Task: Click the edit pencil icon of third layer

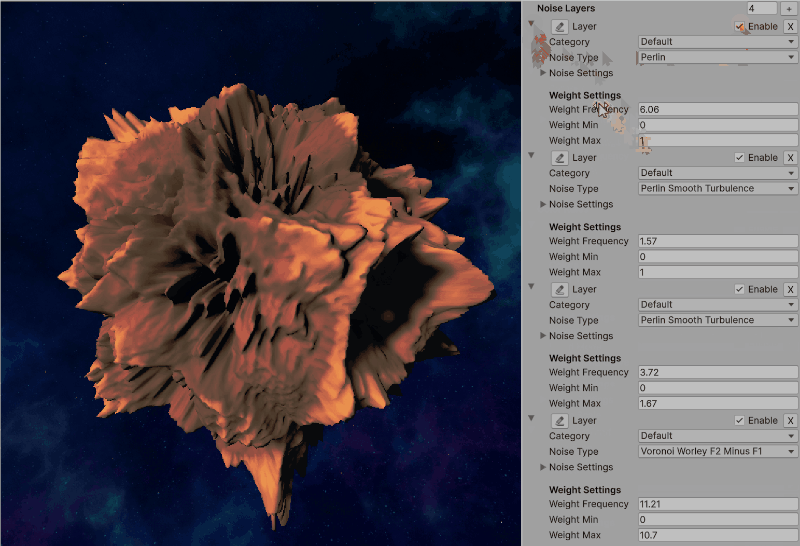Action: coord(560,289)
